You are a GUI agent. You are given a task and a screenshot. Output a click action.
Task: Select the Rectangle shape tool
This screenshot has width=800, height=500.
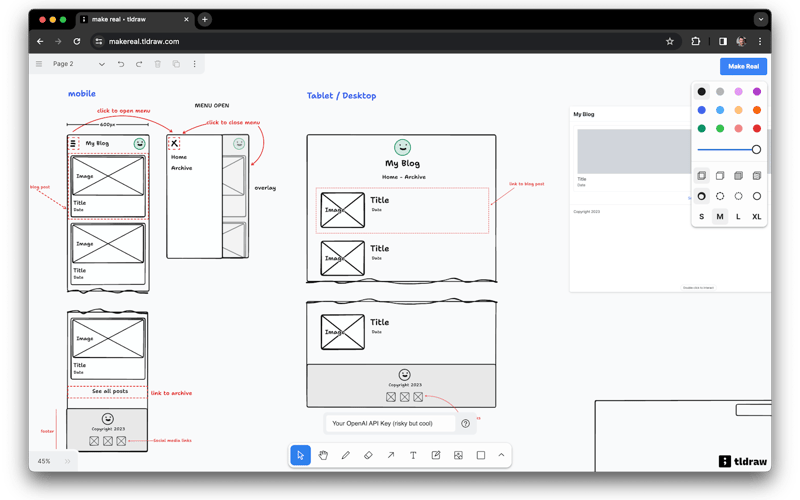(481, 455)
